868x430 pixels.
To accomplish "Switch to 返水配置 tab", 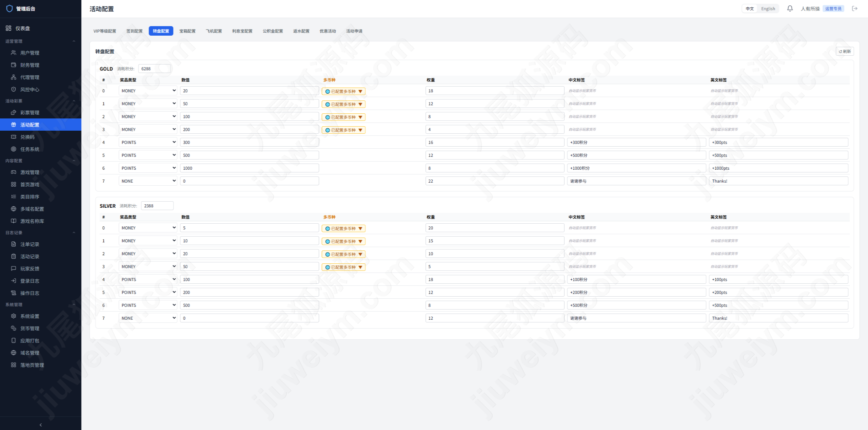I will click(301, 31).
